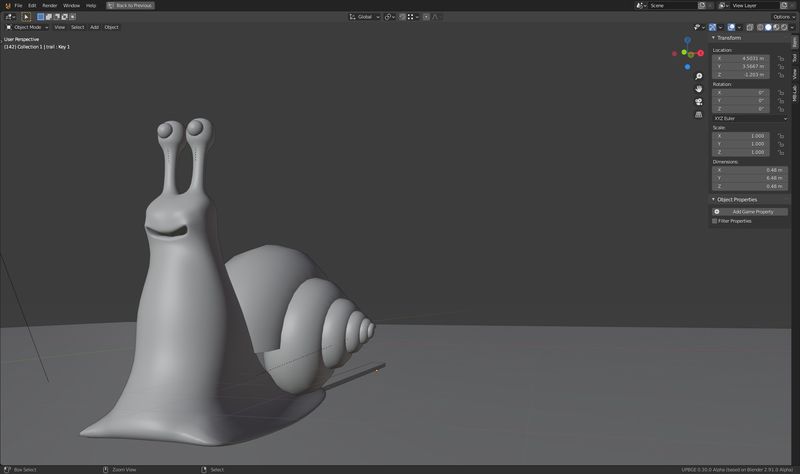The width and height of the screenshot is (800, 474).
Task: Click Add Game Property button
Action: click(x=749, y=212)
